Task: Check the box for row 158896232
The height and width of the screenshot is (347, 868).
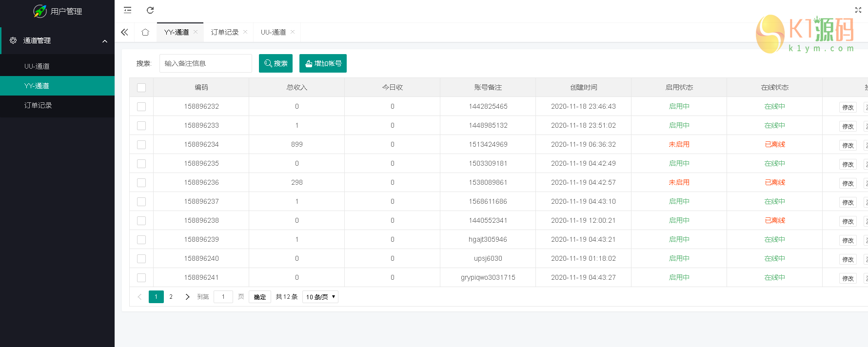Action: click(x=141, y=107)
